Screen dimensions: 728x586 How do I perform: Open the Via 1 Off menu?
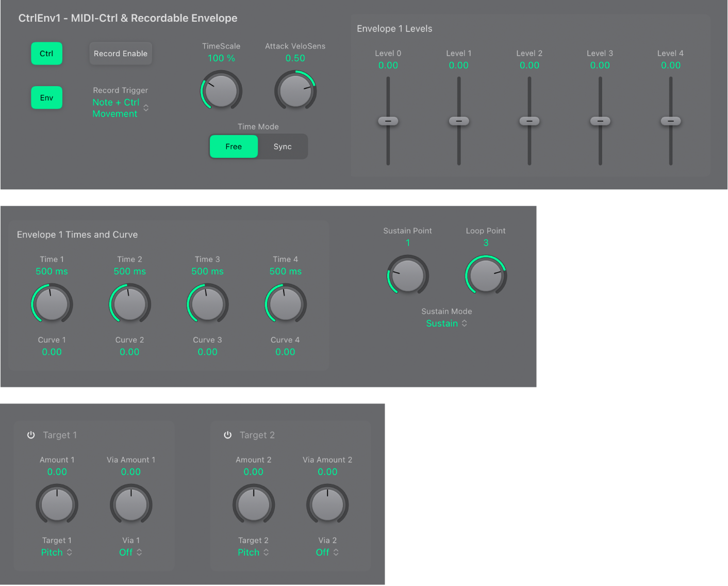point(130,552)
